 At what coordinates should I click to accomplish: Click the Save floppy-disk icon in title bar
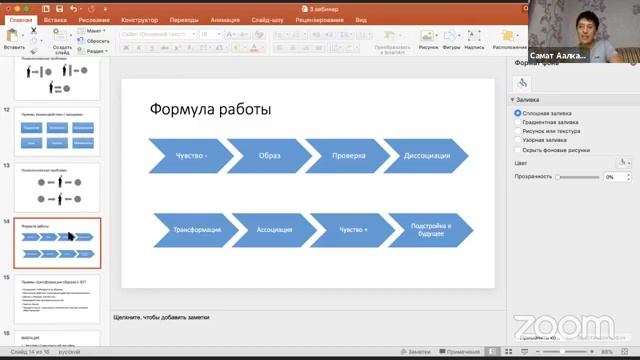click(60, 9)
